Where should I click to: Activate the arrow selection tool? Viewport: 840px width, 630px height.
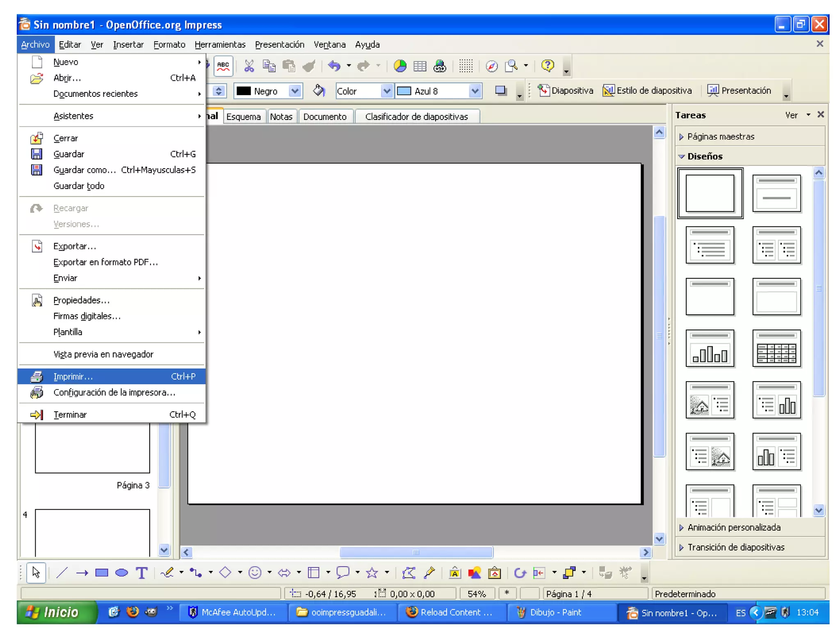click(x=36, y=573)
